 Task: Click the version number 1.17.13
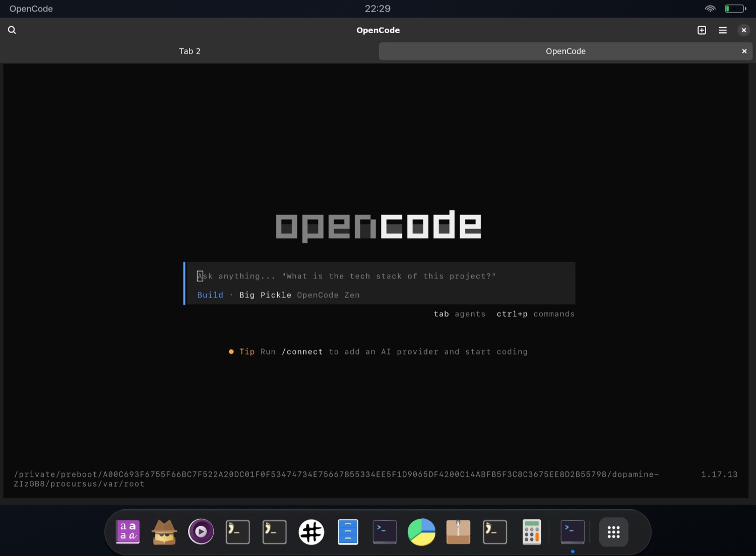(719, 474)
